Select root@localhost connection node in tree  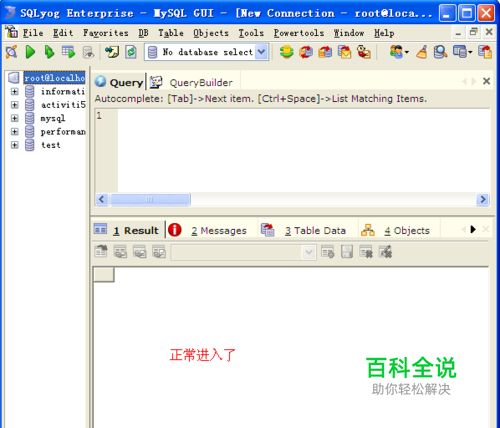(x=54, y=78)
